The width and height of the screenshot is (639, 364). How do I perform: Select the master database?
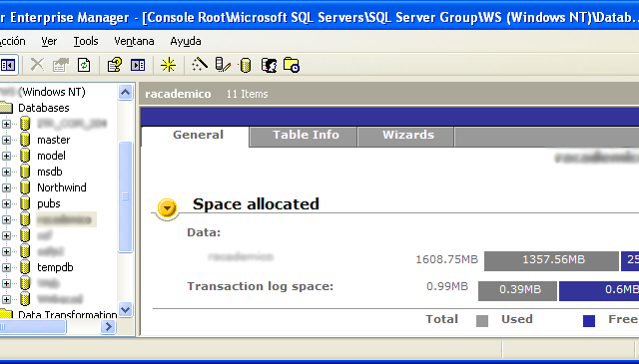[x=53, y=140]
